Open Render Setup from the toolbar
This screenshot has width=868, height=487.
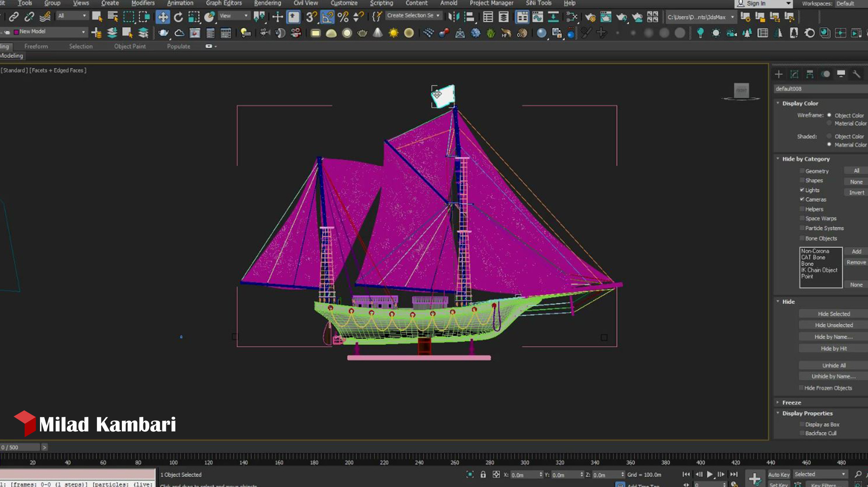pos(591,16)
